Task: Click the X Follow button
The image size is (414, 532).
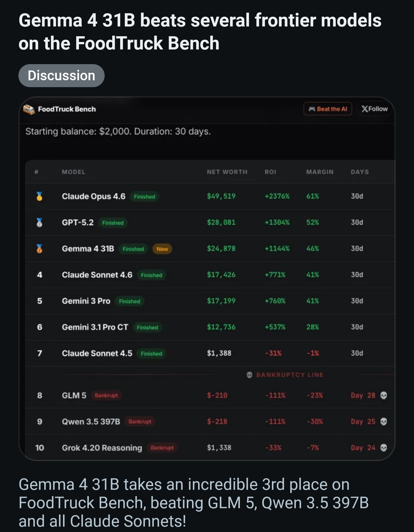Action: 375,109
